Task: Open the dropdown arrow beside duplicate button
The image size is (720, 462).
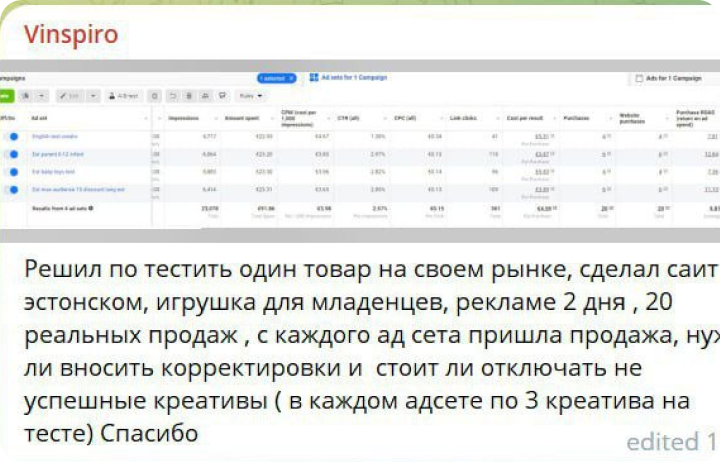Action: pyautogui.click(x=42, y=96)
